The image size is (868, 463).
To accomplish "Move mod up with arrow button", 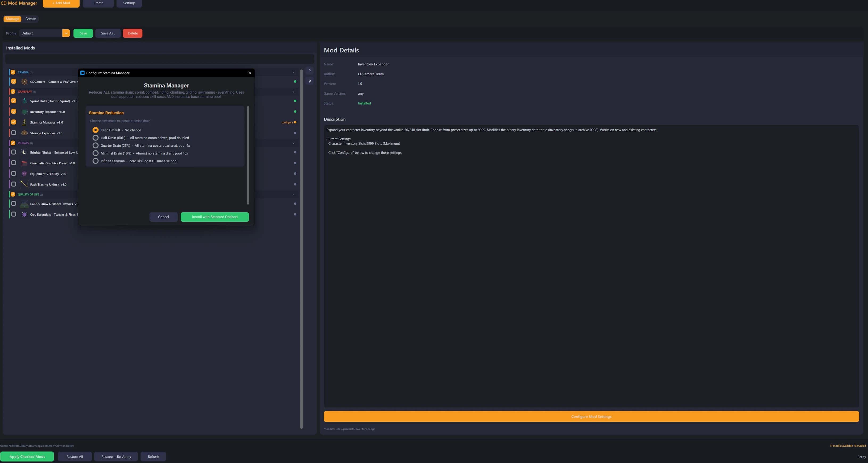I will (x=309, y=71).
